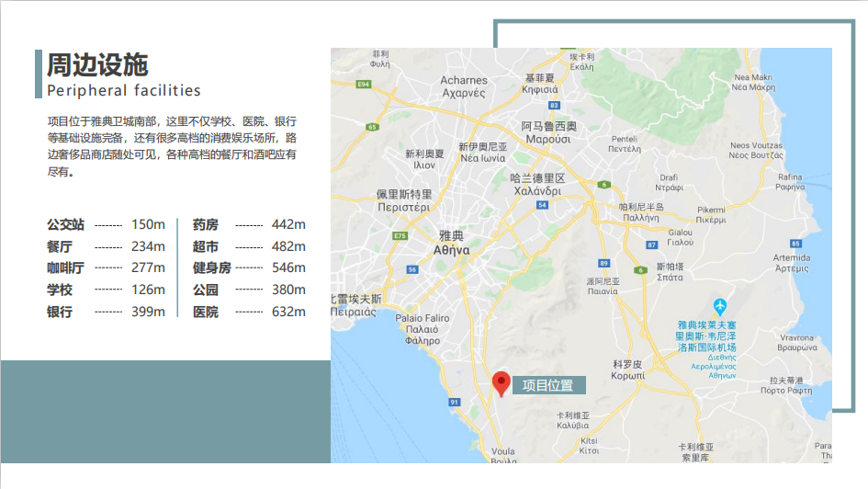Viewport: 868px width, 489px height.
Task: Select the 公交站 150m entry
Action: [x=106, y=224]
